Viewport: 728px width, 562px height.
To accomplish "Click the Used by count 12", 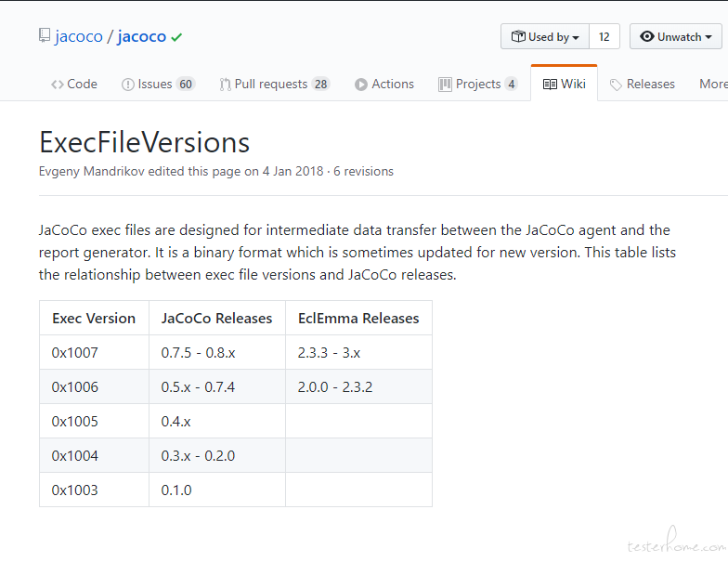I will pyautogui.click(x=604, y=37).
